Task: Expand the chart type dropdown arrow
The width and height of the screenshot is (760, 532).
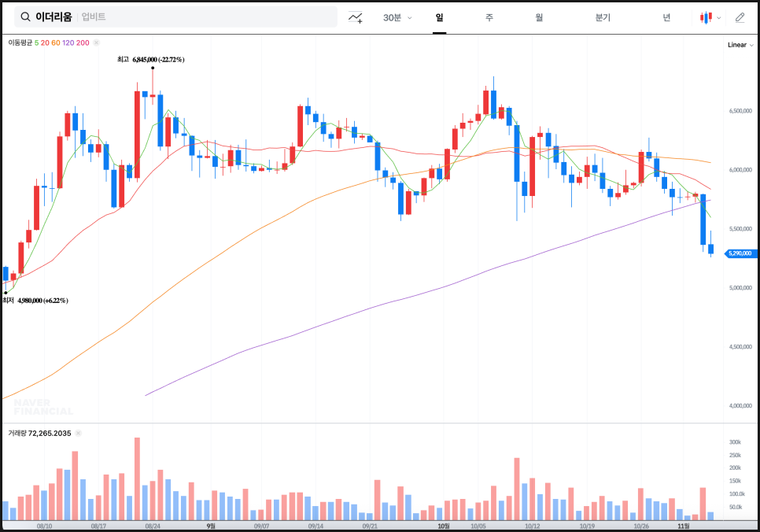Action: 718,17
